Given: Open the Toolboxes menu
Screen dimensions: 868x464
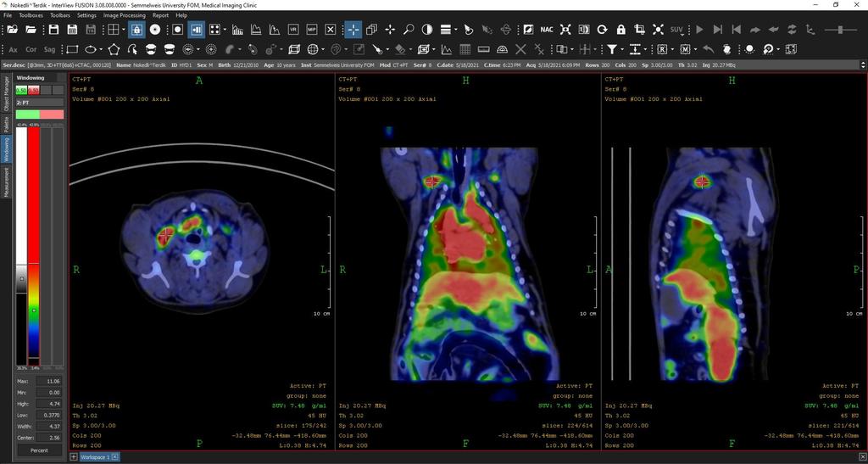Looking at the screenshot, I should coord(31,15).
